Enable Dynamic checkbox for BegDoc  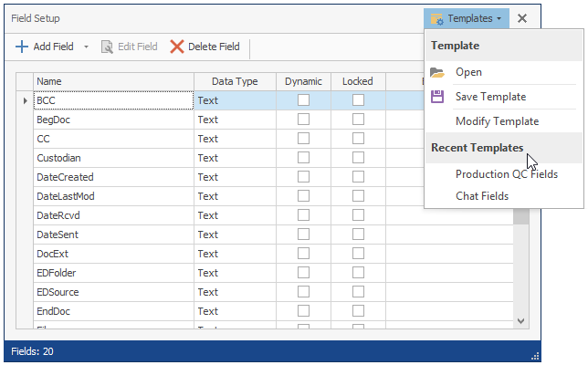pos(303,120)
